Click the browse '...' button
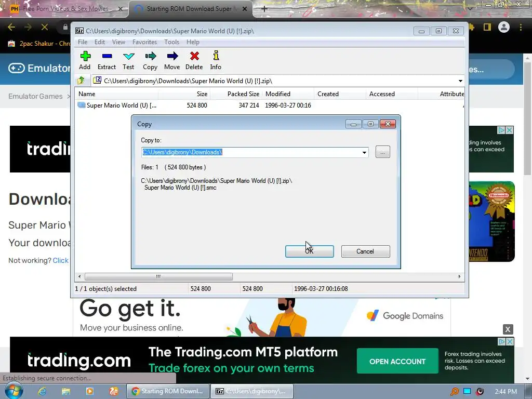 (383, 152)
